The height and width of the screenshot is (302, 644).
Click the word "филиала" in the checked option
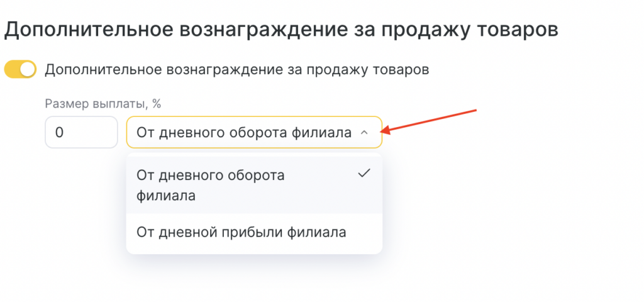click(166, 196)
